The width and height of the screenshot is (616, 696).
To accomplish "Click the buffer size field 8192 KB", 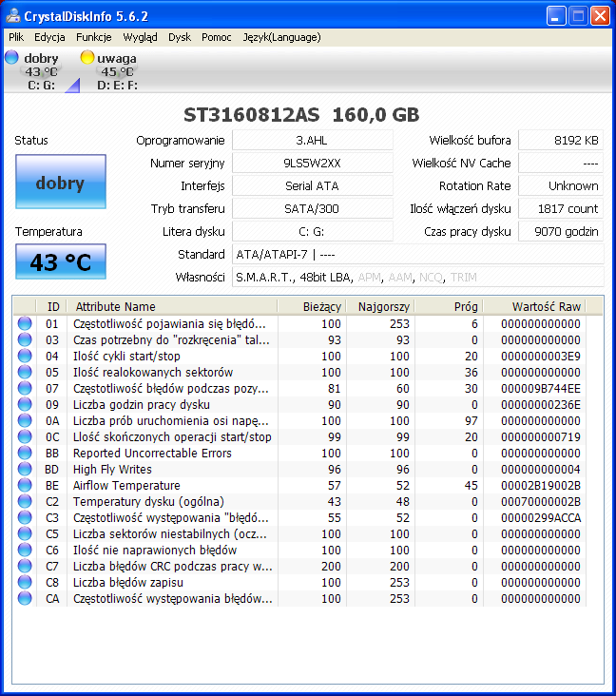I will 561,141.
